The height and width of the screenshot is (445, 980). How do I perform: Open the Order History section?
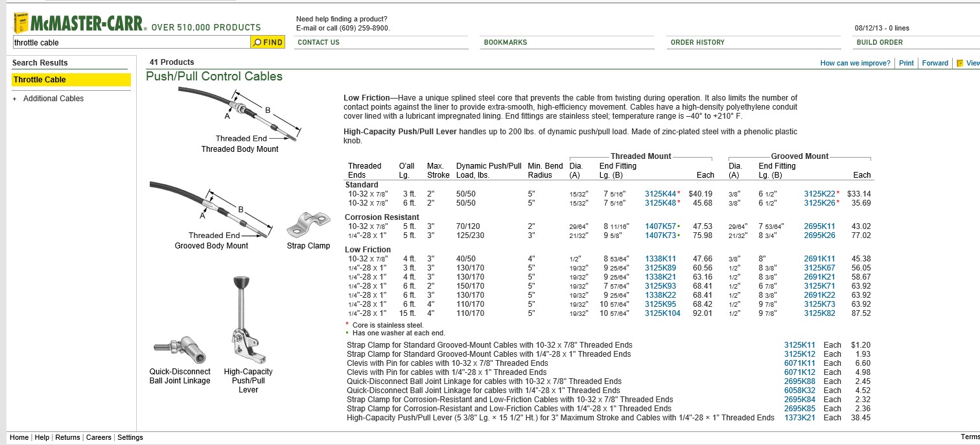click(697, 42)
